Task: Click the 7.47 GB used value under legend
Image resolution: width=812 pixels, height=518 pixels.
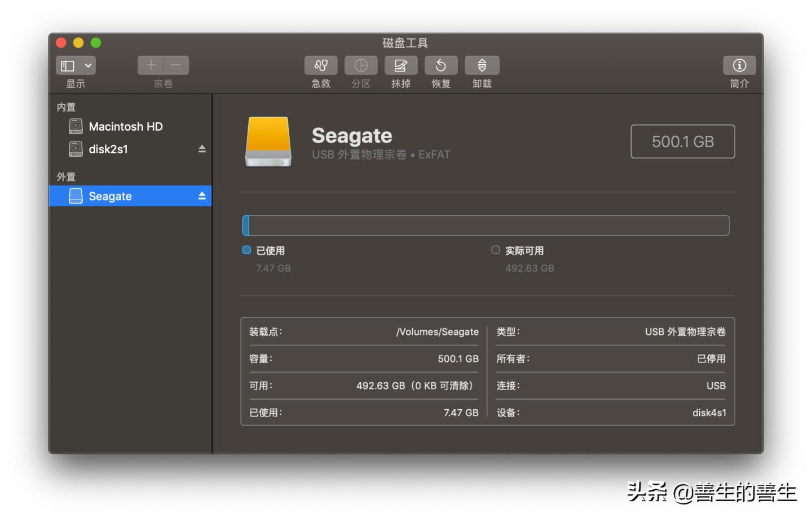Action: (273, 268)
